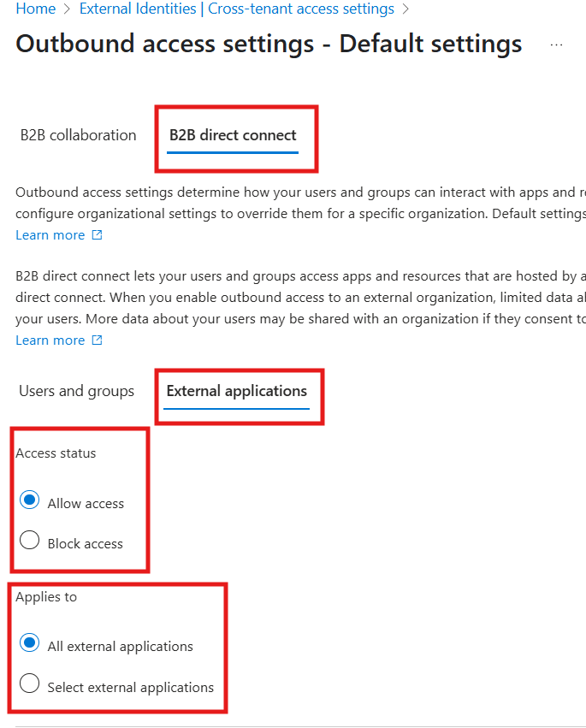Viewport: 586px width, 728px height.
Task: Select All external applications radio button
Action: [29, 644]
